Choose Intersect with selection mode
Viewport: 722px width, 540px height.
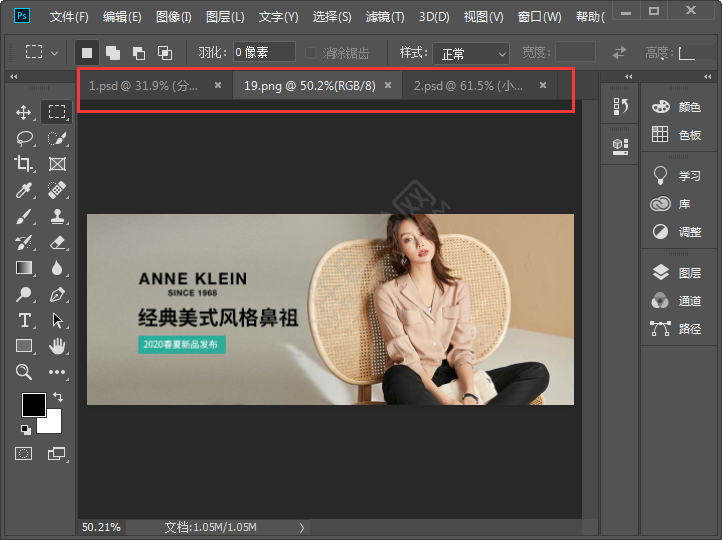[x=165, y=53]
